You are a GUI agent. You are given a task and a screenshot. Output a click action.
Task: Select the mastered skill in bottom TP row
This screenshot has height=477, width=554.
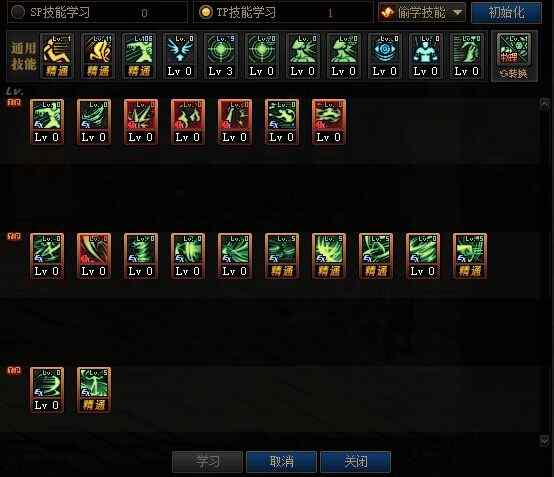(x=94, y=390)
